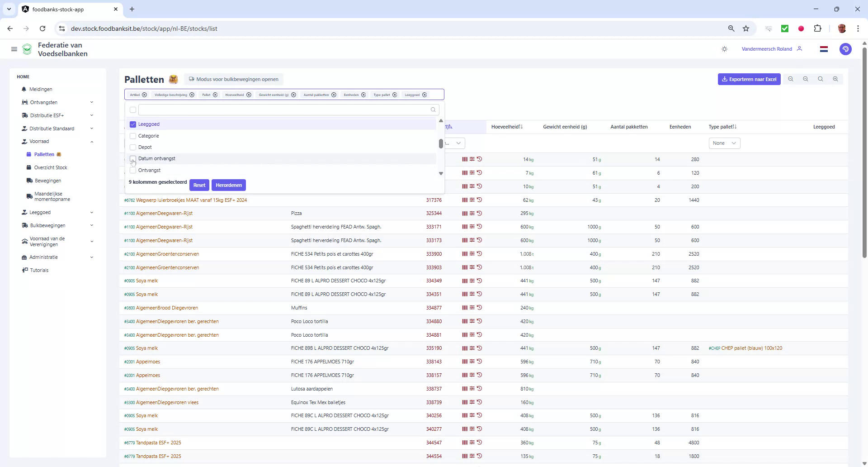Image resolution: width=868 pixels, height=467 pixels.
Task: Click the zoom in magnifier in the toolbar
Action: [835, 79]
